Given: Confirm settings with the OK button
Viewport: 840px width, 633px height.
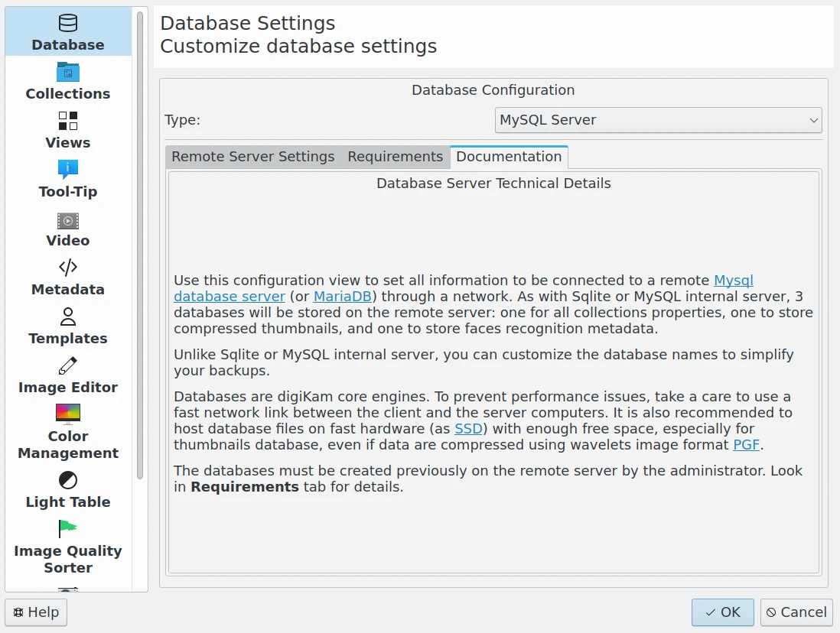Looking at the screenshot, I should tap(721, 612).
